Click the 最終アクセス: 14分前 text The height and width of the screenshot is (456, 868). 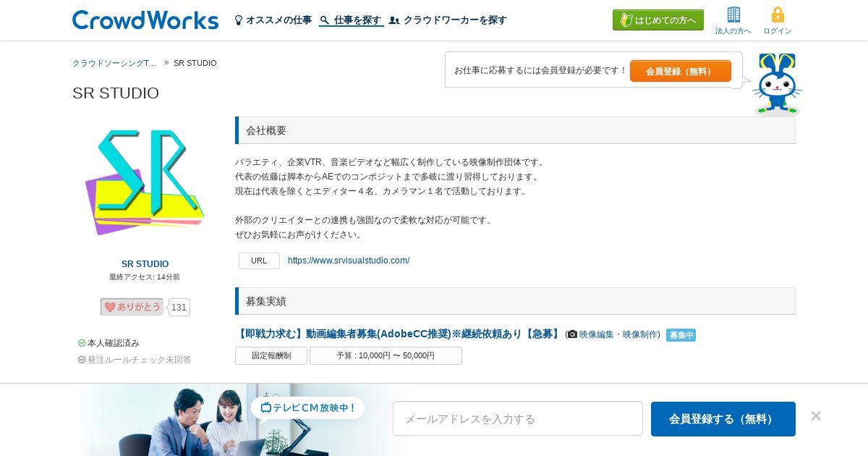tap(145, 277)
